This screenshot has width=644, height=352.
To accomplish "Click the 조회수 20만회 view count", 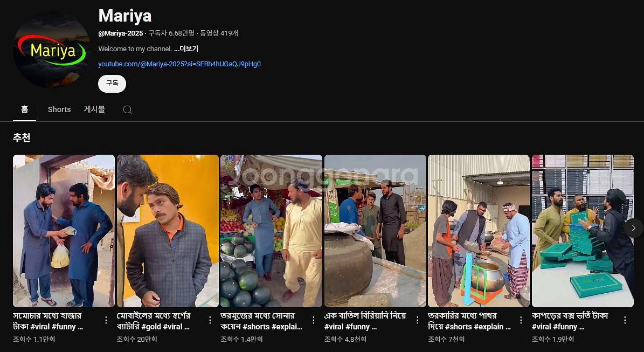I will point(137,339).
